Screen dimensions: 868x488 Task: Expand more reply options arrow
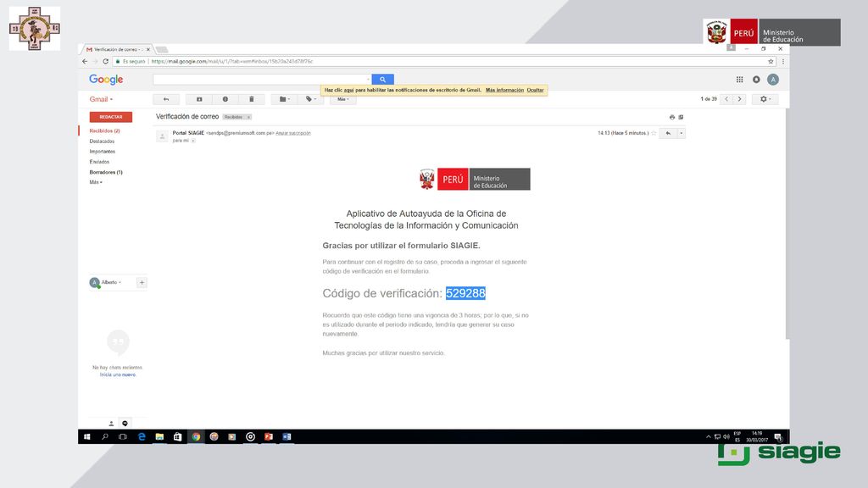(x=681, y=133)
